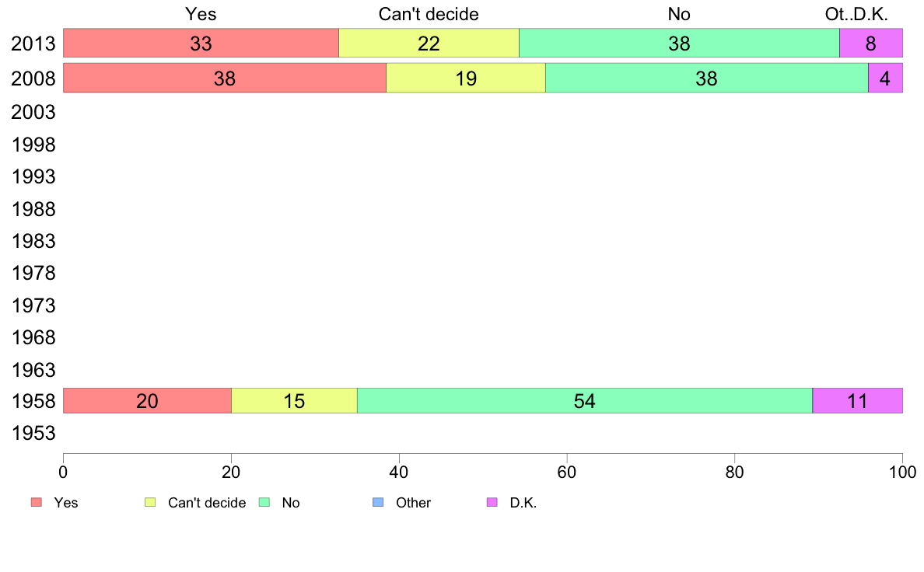This screenshot has width=924, height=572.
Task: Click the 1958 D.K. segment showing 11
Action: tap(857, 401)
